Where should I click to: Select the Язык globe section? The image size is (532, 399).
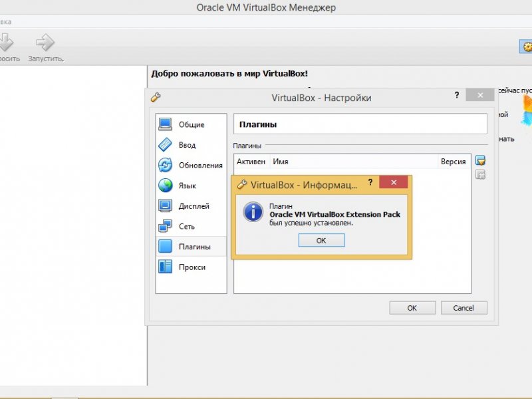(x=192, y=186)
